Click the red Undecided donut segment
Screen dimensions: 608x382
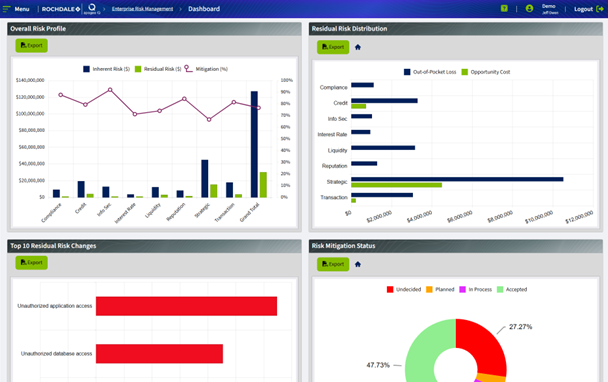pos(487,345)
